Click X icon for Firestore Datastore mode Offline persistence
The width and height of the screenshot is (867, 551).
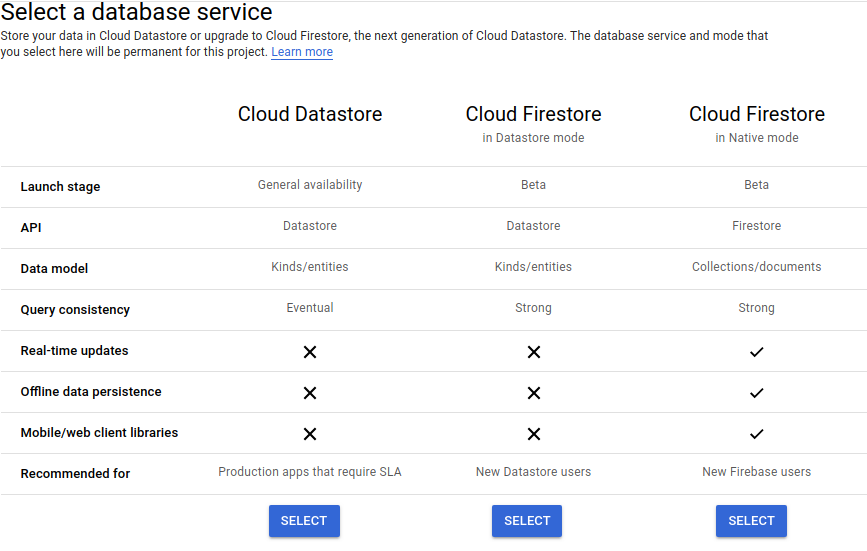pyautogui.click(x=534, y=393)
